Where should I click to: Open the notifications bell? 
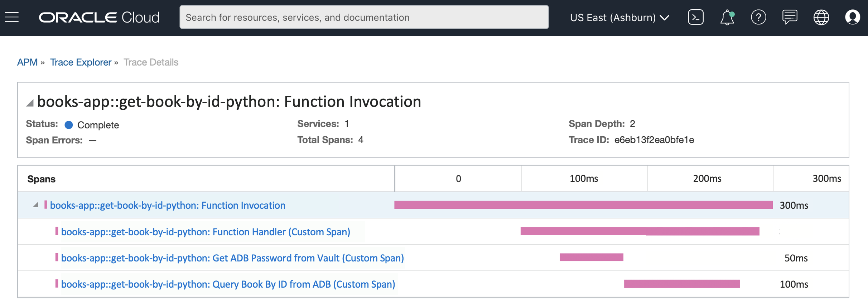(727, 18)
